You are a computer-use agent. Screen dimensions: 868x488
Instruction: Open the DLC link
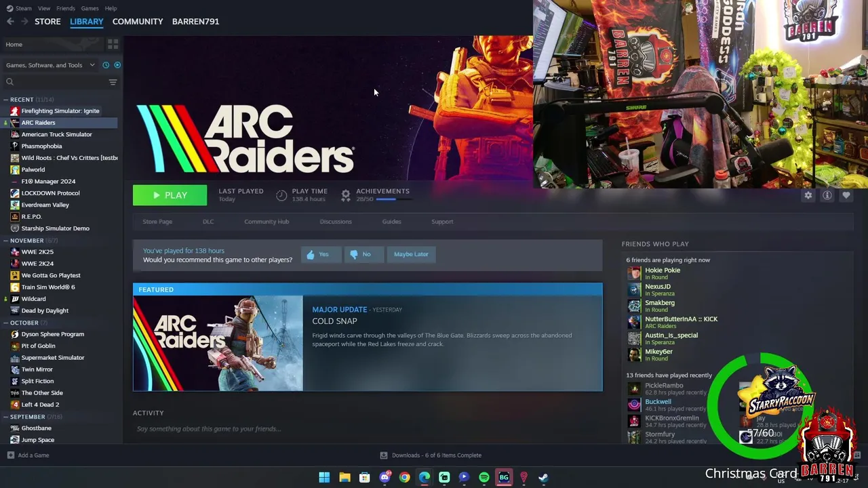[x=208, y=222]
